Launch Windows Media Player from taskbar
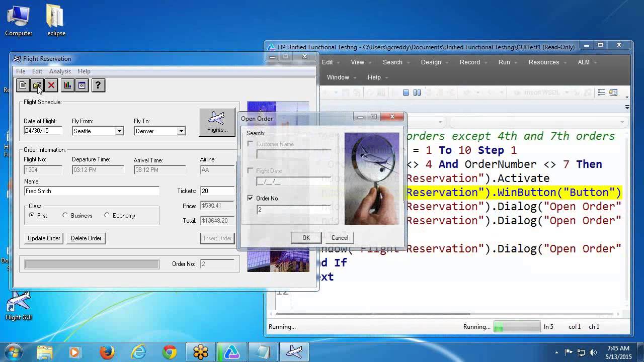Viewport: 644px width, 362px height. pyautogui.click(x=75, y=352)
